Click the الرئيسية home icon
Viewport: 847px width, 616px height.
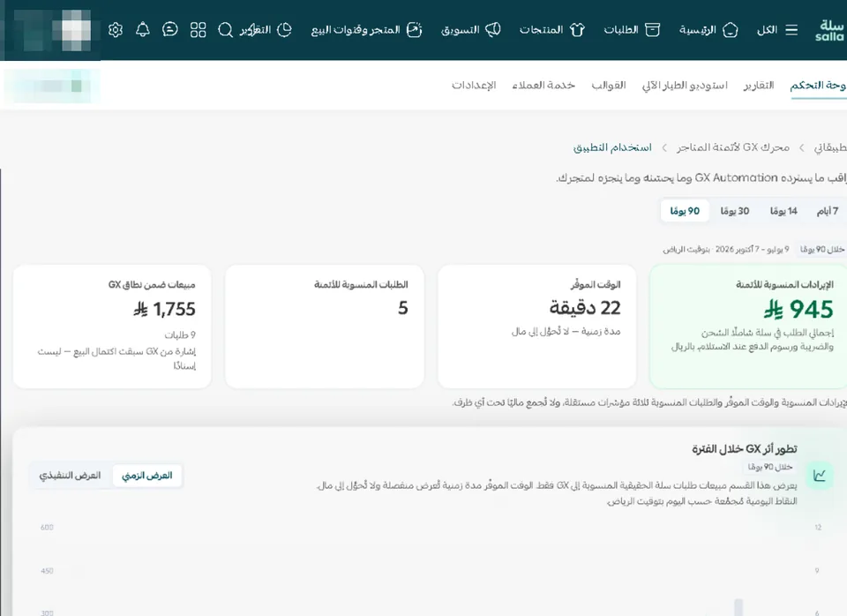coord(731,30)
